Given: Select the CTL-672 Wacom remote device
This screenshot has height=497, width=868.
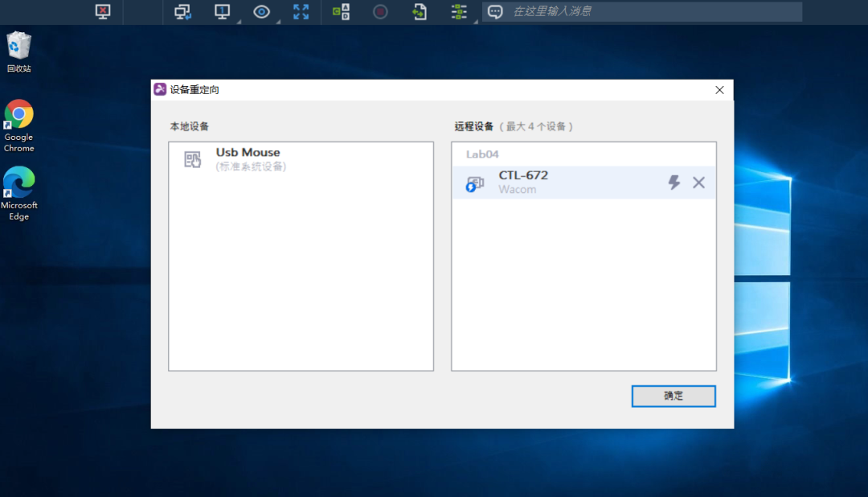Looking at the screenshot, I should pyautogui.click(x=583, y=183).
